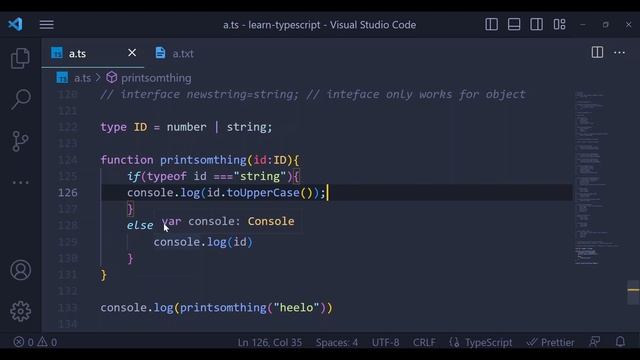
Task: Click the 'else' keyword
Action: point(140,225)
